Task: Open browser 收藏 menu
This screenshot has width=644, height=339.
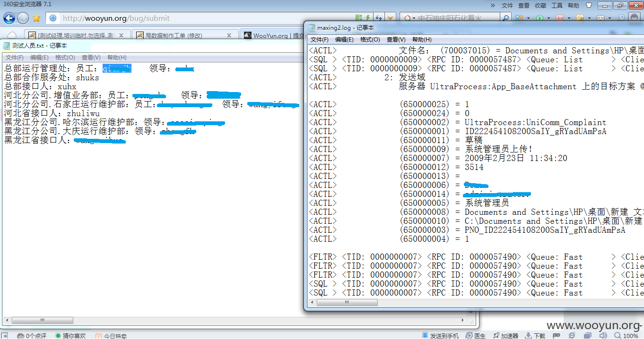Action: [x=540, y=6]
